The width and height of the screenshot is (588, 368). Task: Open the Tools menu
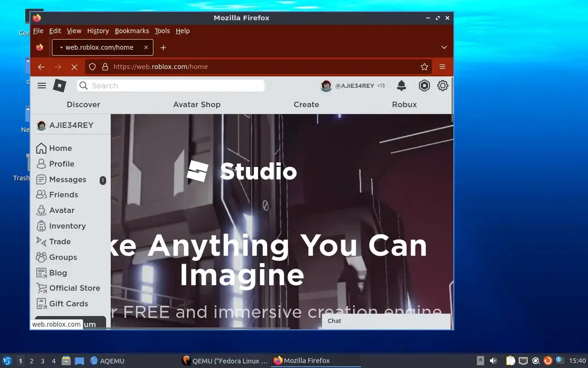162,31
